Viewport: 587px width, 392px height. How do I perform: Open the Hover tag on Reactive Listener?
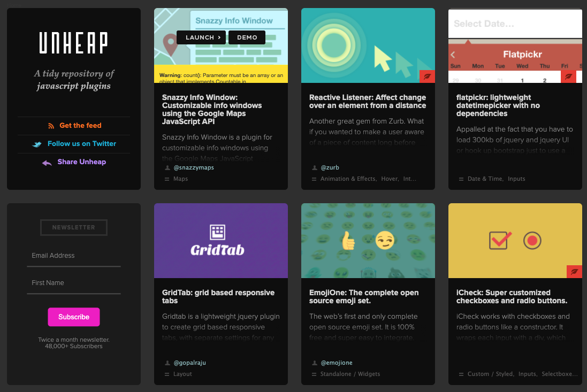point(390,179)
